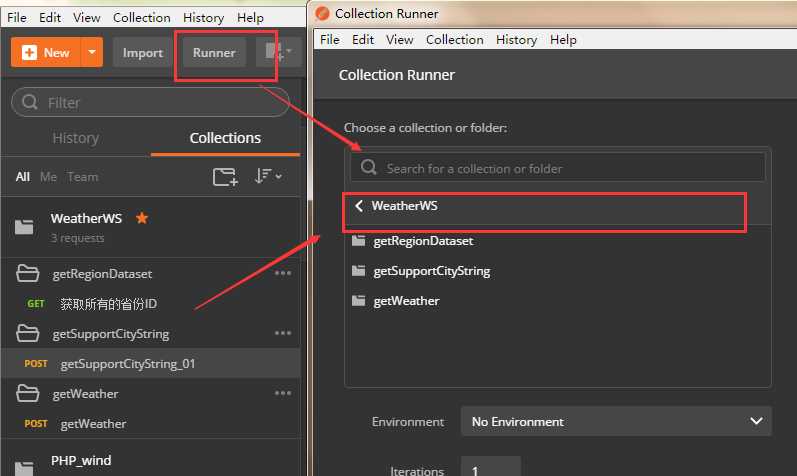The height and width of the screenshot is (476, 797).
Task: Open the Help menu in Collection Runner window
Action: point(563,40)
